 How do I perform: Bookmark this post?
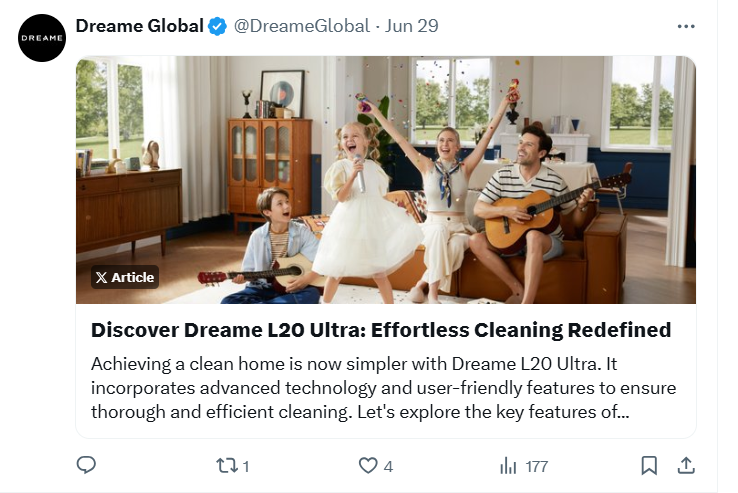coord(649,465)
